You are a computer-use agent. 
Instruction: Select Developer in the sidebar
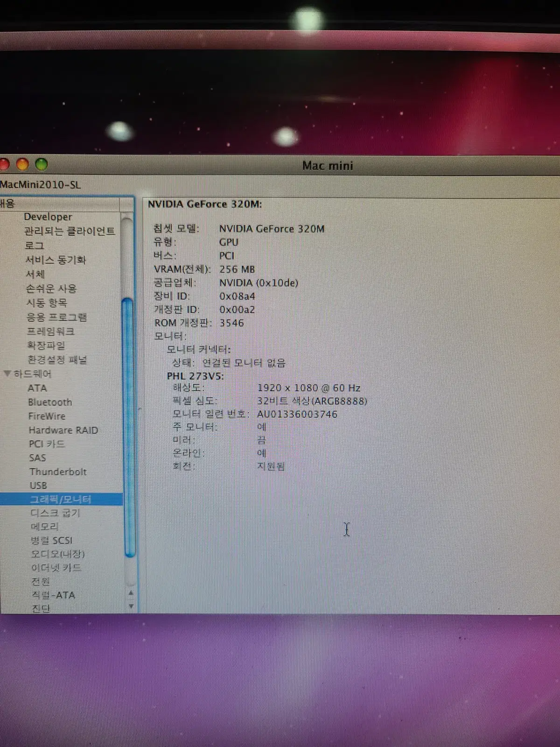click(48, 217)
